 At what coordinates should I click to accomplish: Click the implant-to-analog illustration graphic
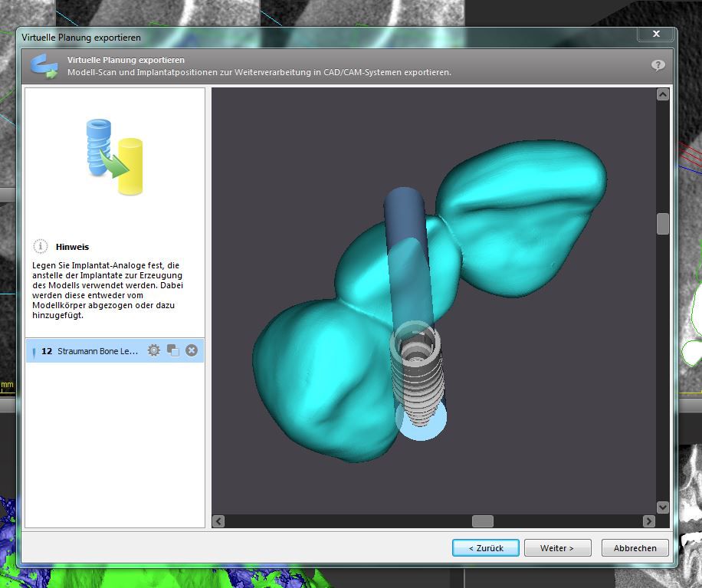coord(115,156)
